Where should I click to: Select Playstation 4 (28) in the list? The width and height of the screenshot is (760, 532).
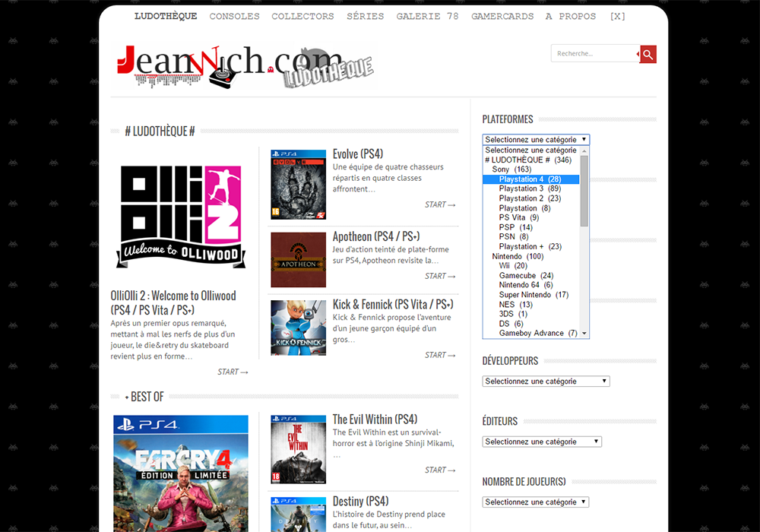coord(530,179)
